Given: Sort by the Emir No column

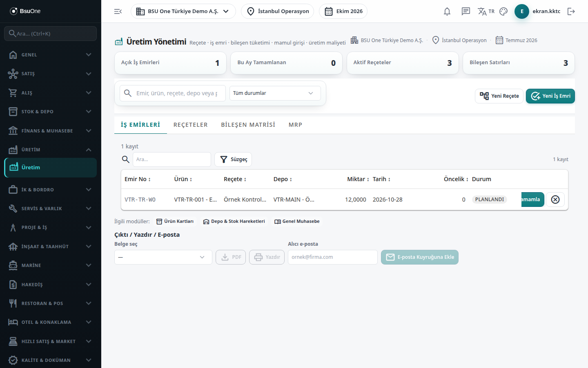Looking at the screenshot, I should coord(138,179).
